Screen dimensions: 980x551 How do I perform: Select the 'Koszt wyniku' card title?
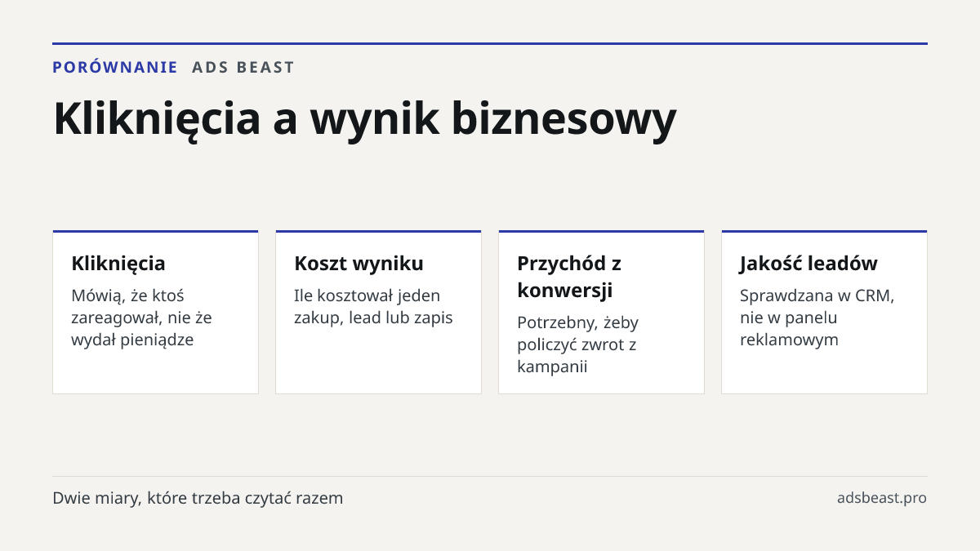(359, 264)
